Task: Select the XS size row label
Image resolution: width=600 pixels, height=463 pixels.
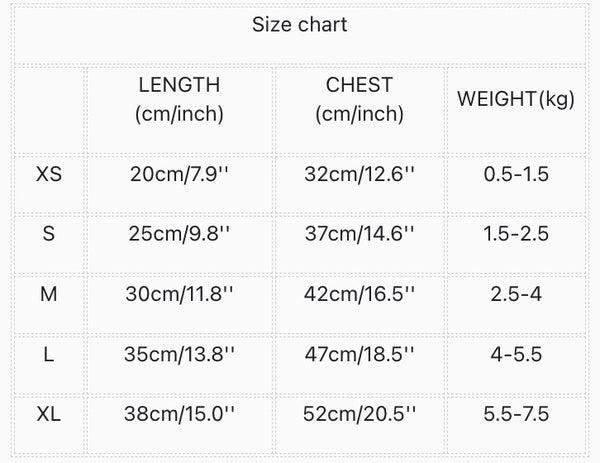Action: tap(48, 174)
